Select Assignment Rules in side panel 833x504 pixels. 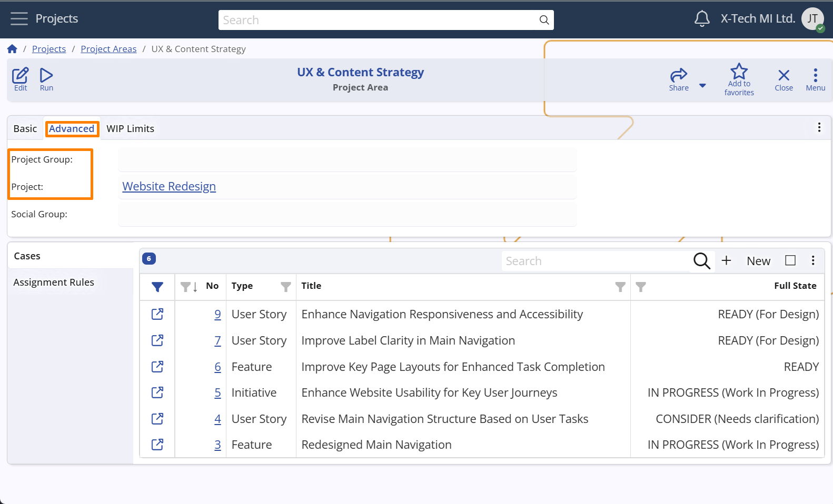tap(54, 283)
